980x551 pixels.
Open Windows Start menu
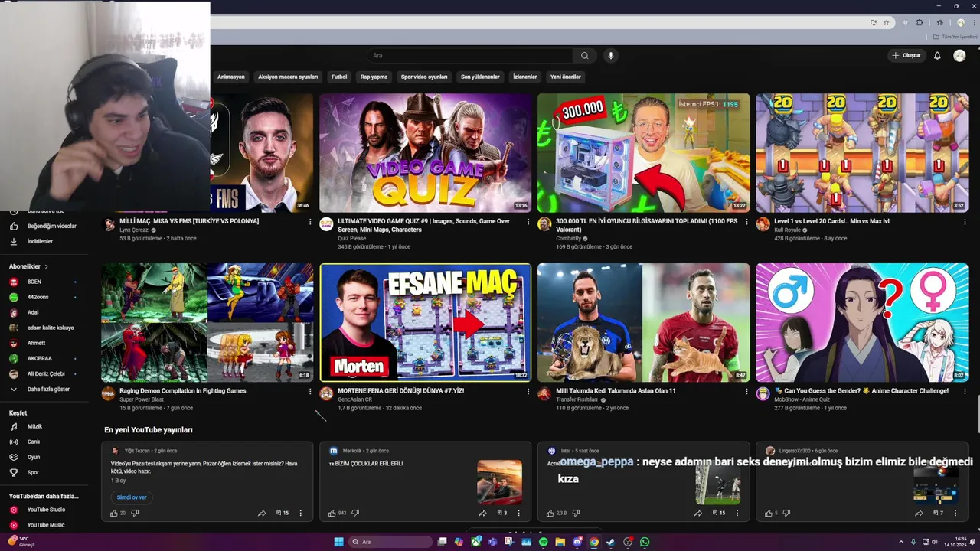click(338, 542)
